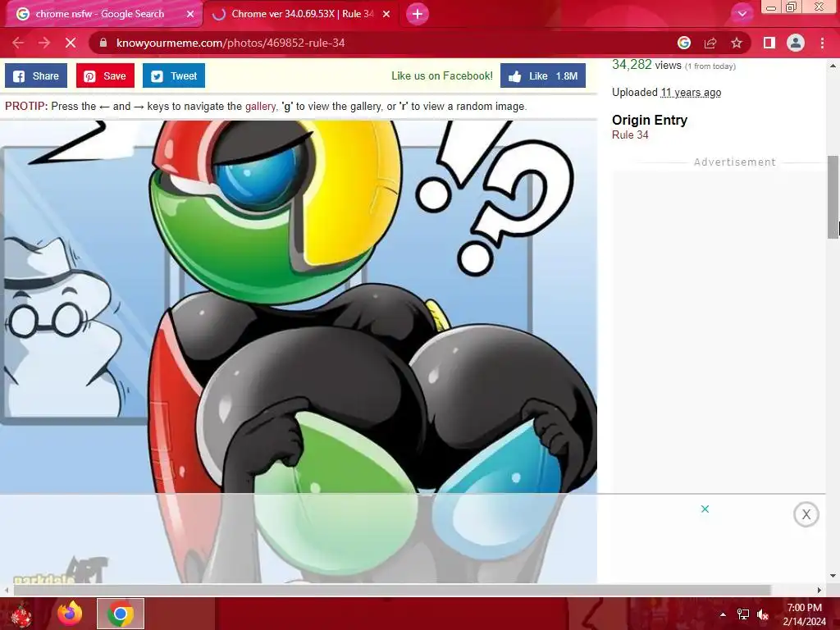Image resolution: width=840 pixels, height=630 pixels.
Task: Show hidden system tray icons
Action: (x=723, y=614)
